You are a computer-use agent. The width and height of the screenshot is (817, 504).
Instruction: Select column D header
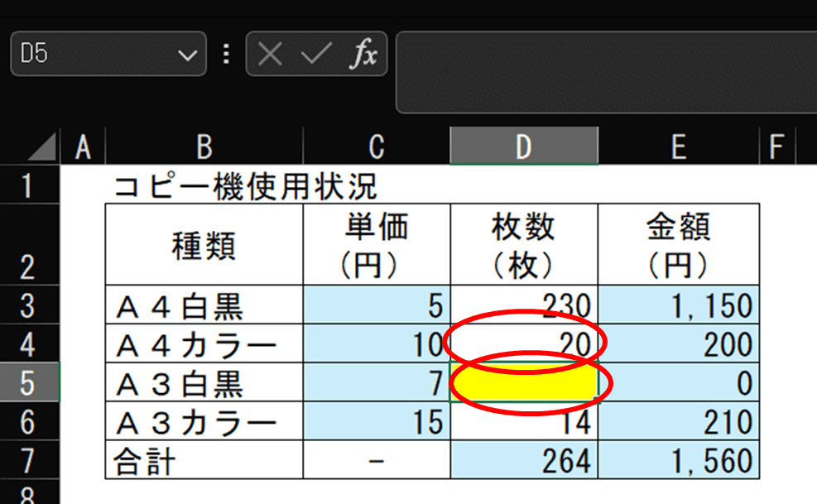(x=524, y=146)
